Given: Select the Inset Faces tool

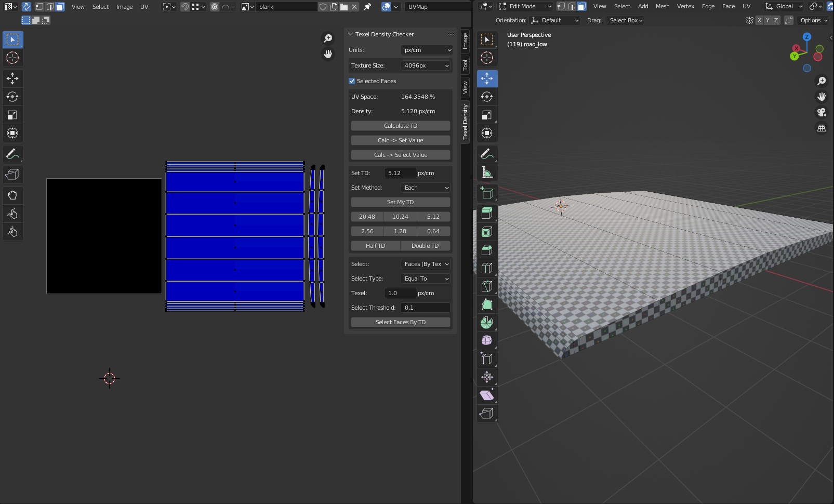Looking at the screenshot, I should [x=487, y=232].
